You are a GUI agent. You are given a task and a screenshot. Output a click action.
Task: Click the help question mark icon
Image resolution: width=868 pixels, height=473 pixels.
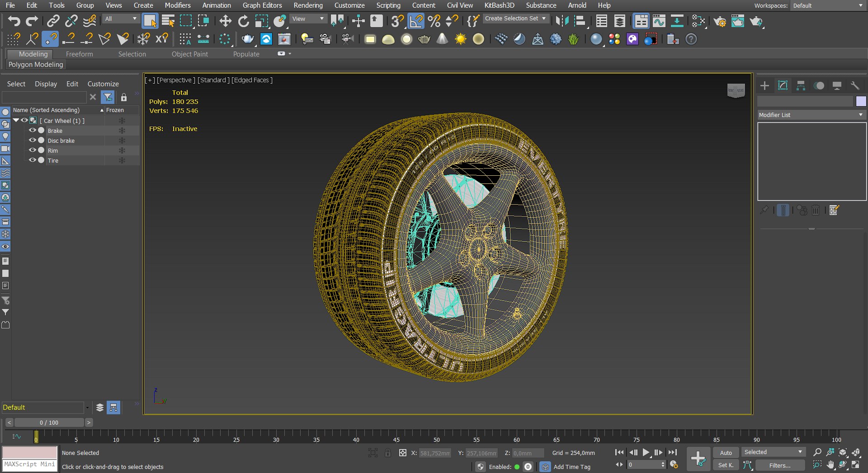tap(691, 39)
